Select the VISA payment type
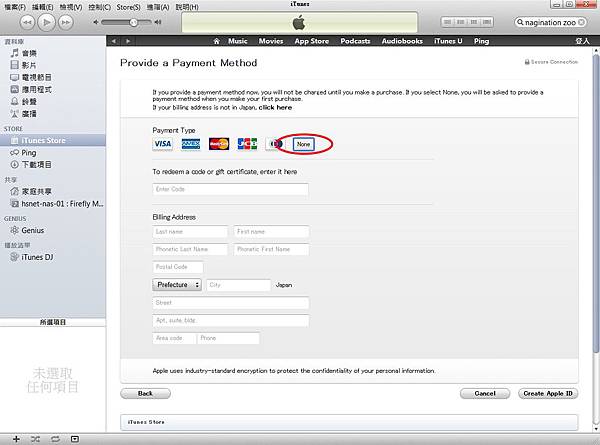 (163, 144)
